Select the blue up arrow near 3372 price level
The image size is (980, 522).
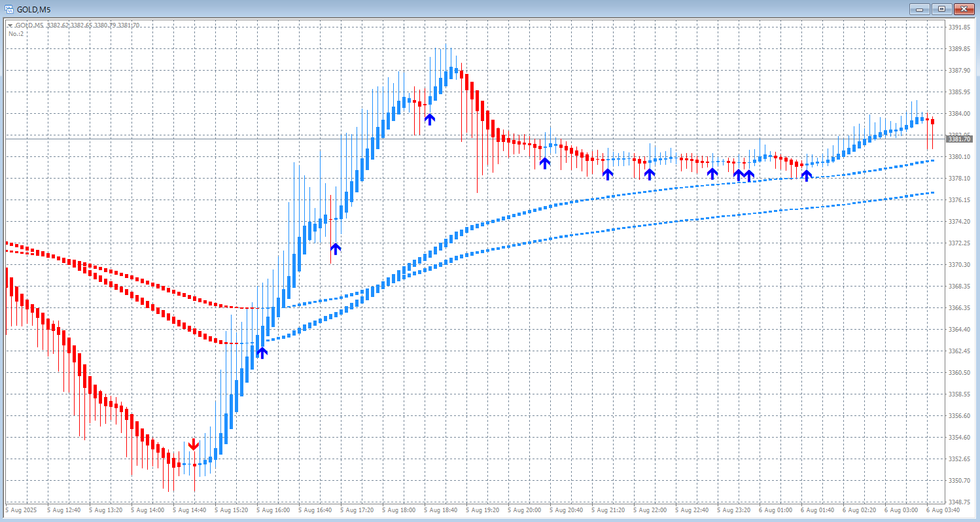(x=335, y=249)
